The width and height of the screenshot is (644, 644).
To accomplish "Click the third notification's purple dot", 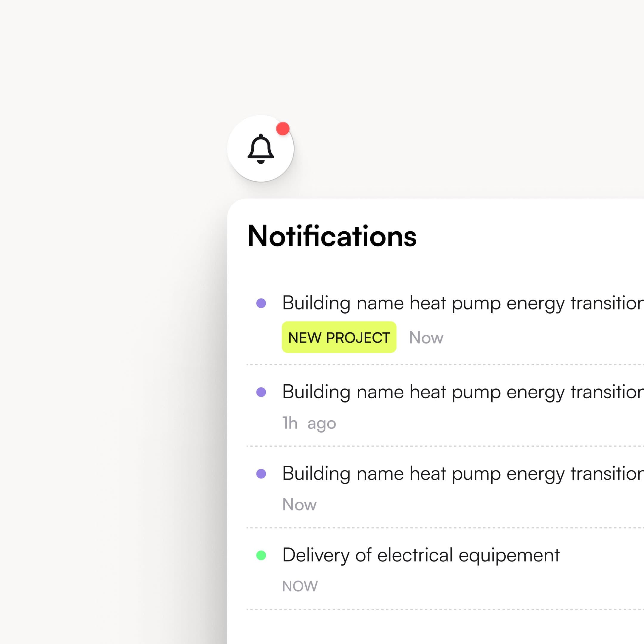I will click(x=261, y=474).
